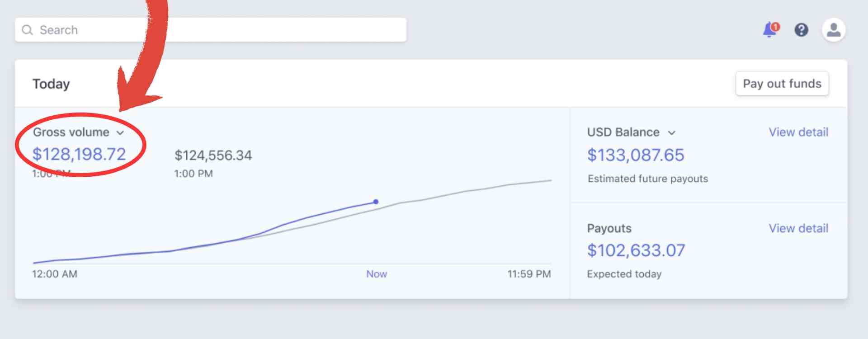Screen dimensions: 868x339
Task: Click the $124,556.34 comparison amount
Action: pyautogui.click(x=213, y=155)
